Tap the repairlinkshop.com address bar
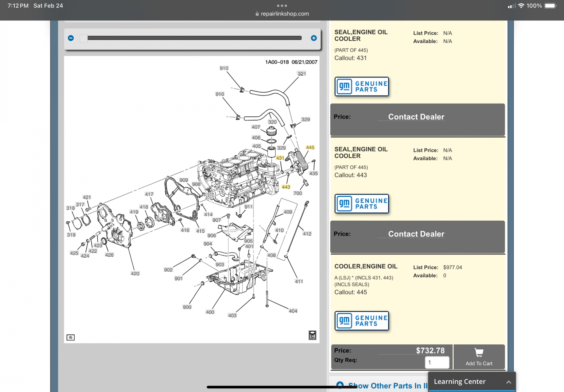 click(282, 14)
